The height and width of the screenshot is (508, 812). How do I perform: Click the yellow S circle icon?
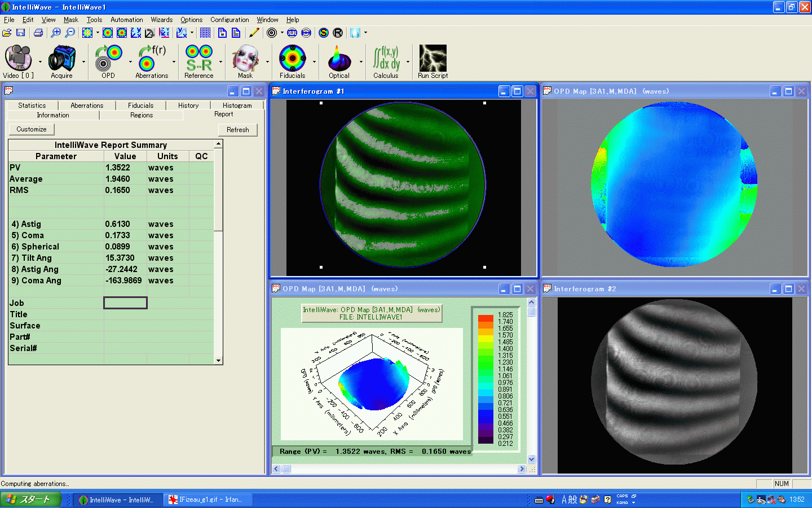click(x=324, y=33)
